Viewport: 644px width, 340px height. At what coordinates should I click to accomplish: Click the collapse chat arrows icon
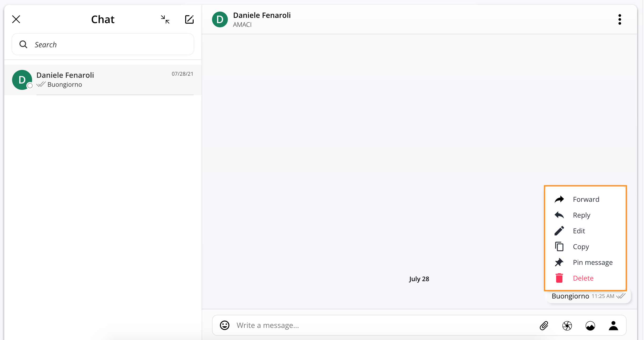click(165, 19)
